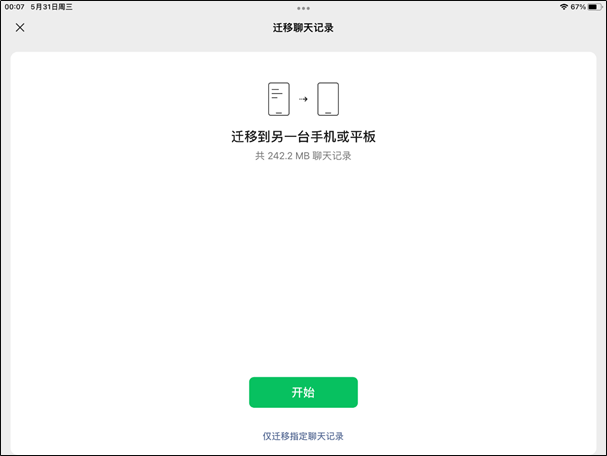Image resolution: width=607 pixels, height=456 pixels.
Task: Tap the empty destination phone icon
Action: [x=328, y=99]
